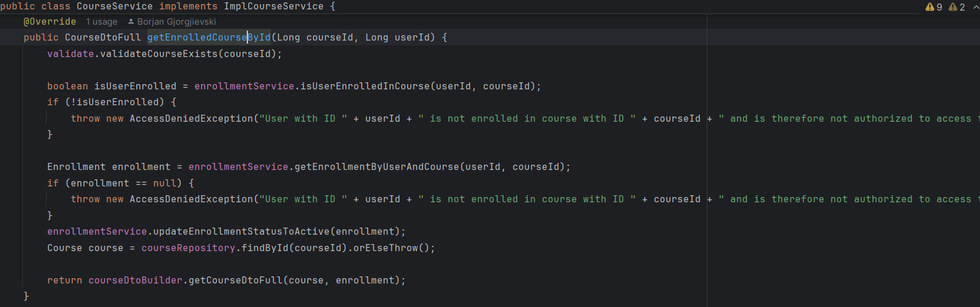Click the orElseThrow method call

(385, 248)
